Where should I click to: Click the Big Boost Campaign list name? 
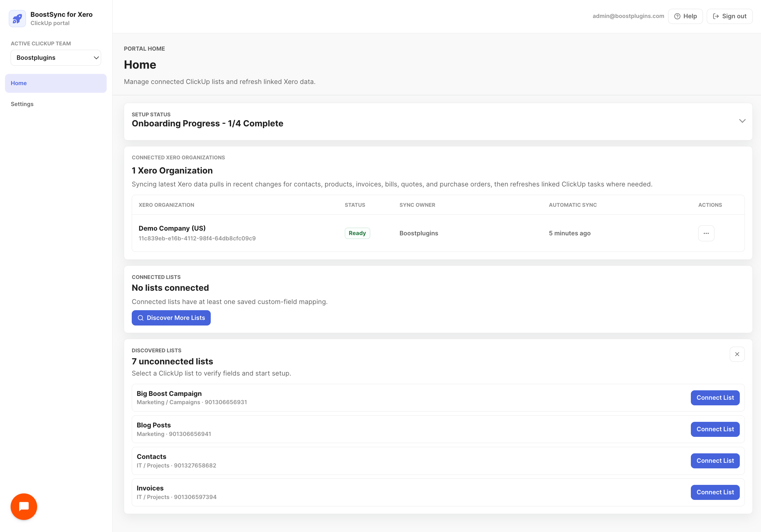pos(169,394)
